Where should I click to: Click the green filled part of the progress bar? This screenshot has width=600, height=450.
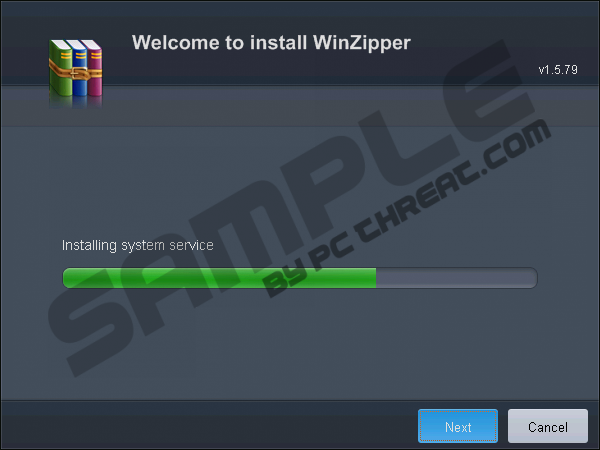click(219, 278)
